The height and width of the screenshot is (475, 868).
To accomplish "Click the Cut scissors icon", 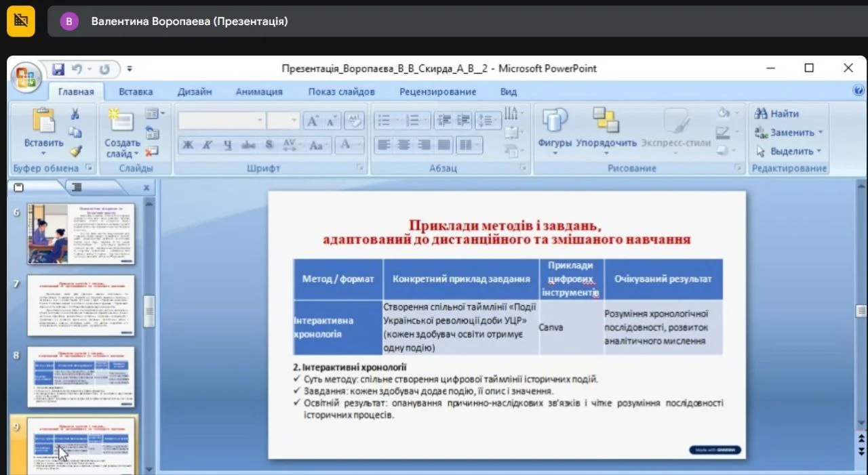I will click(x=75, y=114).
